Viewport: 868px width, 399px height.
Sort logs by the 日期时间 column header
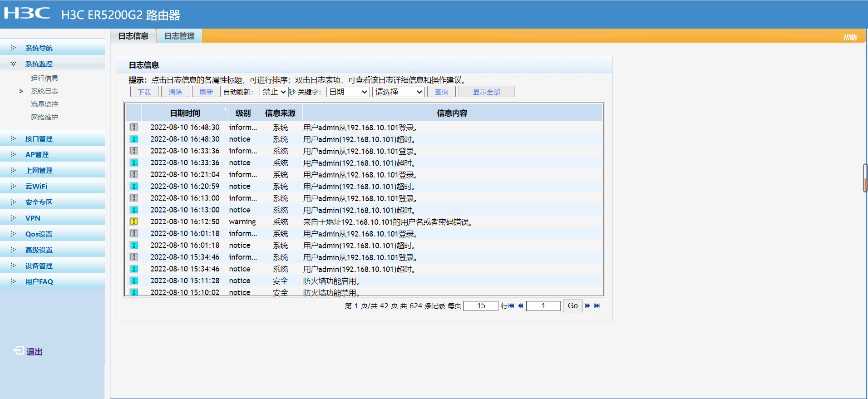(185, 113)
